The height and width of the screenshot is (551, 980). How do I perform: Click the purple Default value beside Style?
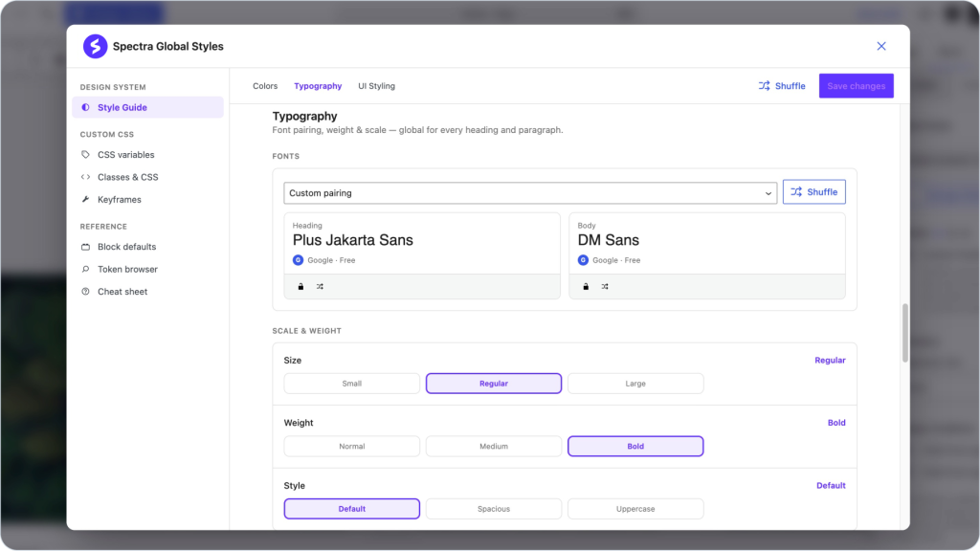[831, 485]
